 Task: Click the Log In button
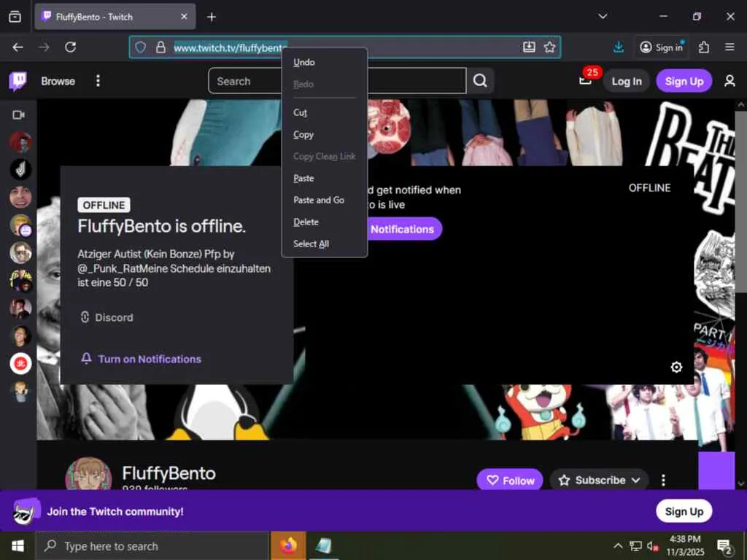[x=627, y=82]
